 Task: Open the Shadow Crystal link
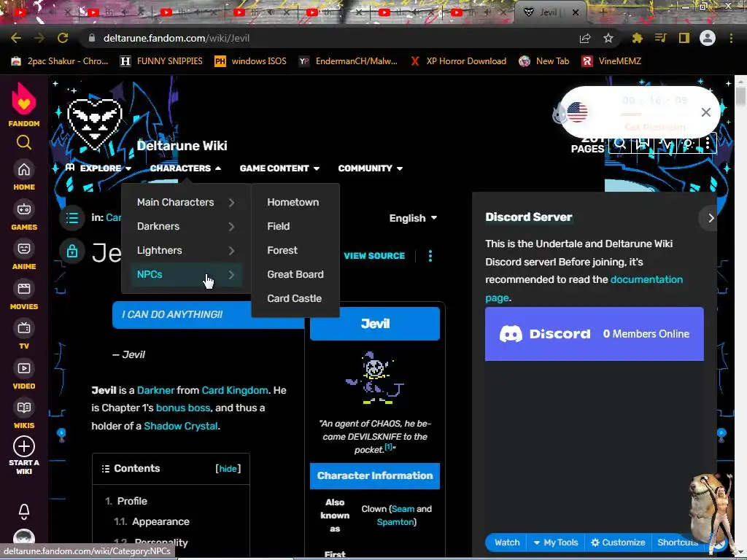pos(181,426)
